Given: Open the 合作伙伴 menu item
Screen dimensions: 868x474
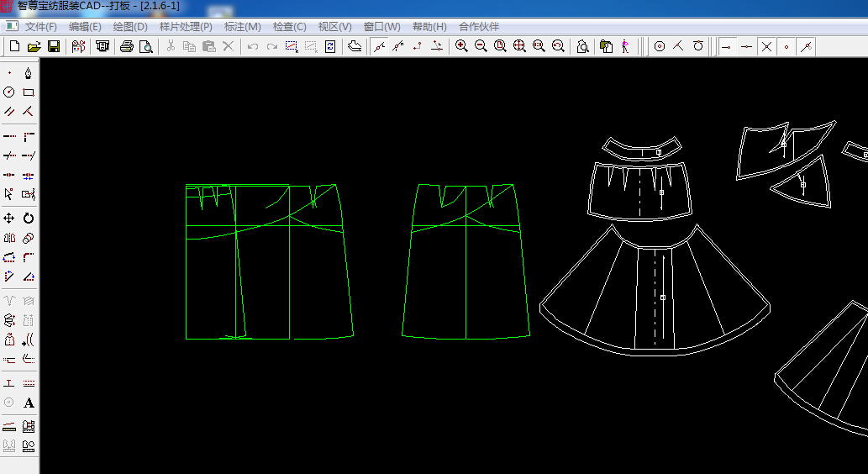Looking at the screenshot, I should tap(479, 27).
